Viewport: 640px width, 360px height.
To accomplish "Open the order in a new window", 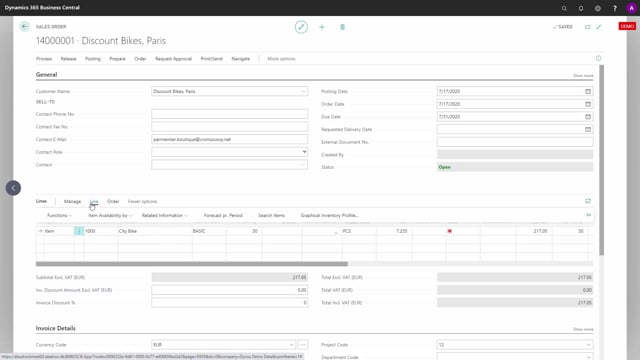I will pyautogui.click(x=587, y=27).
